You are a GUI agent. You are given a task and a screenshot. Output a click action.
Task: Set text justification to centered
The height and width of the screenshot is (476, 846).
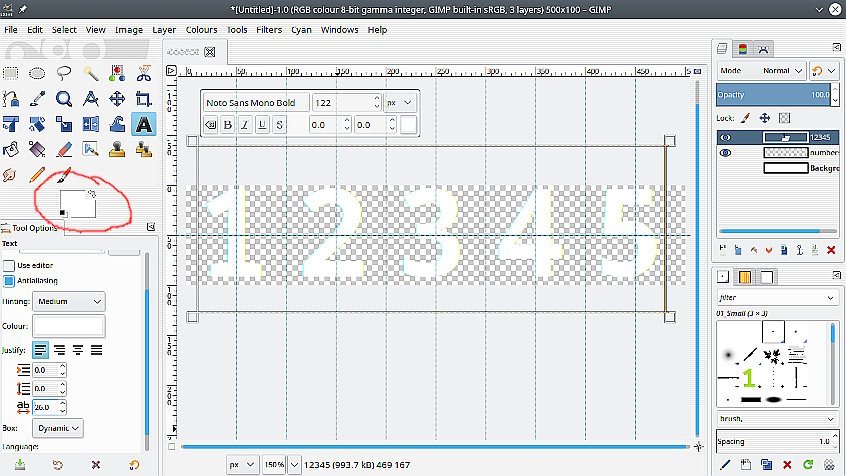[78, 350]
